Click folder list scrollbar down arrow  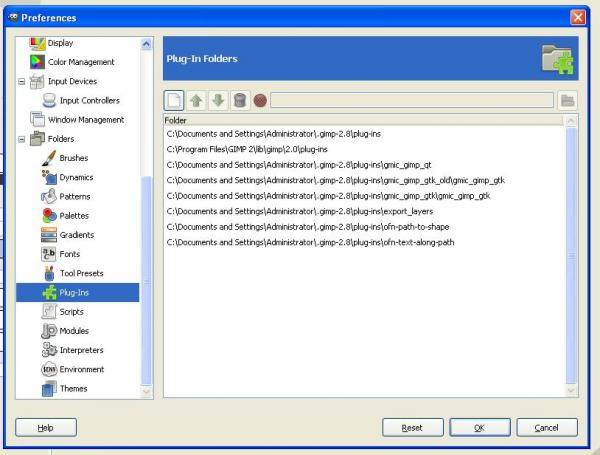pos(571,390)
